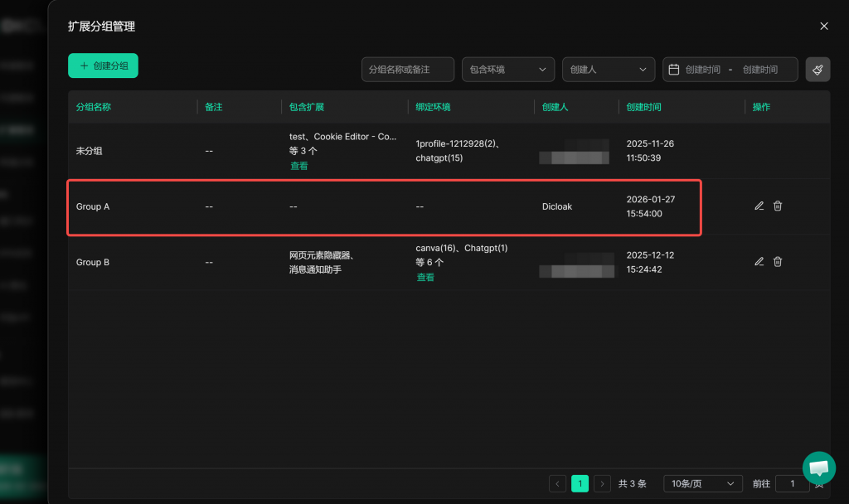Click the edit pencil icon for Group A
849x504 pixels.
759,206
